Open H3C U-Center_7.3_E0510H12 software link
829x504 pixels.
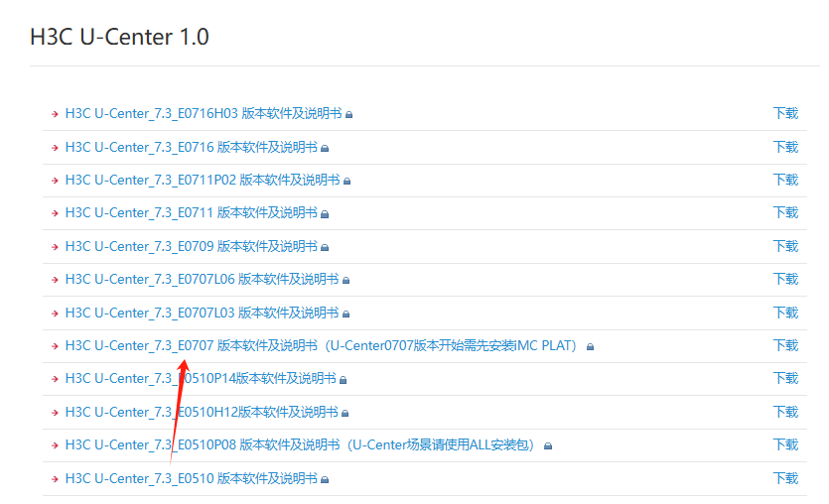[x=202, y=412]
